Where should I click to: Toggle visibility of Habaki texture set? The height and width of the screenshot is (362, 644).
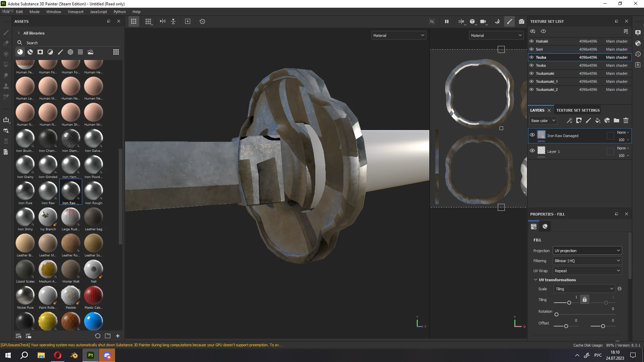pos(532,41)
